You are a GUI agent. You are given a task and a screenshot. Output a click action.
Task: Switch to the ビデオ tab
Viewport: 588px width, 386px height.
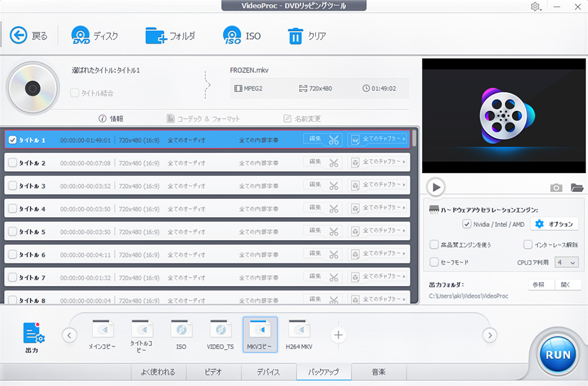click(x=213, y=372)
